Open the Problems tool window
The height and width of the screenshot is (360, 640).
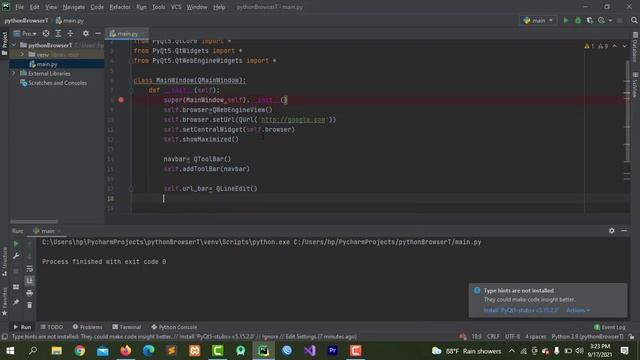click(87, 327)
